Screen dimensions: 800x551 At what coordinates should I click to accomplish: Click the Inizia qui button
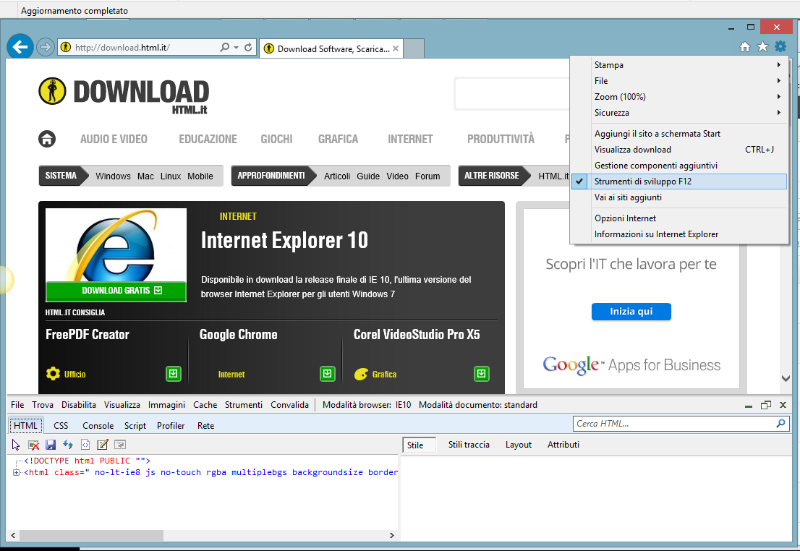(631, 312)
